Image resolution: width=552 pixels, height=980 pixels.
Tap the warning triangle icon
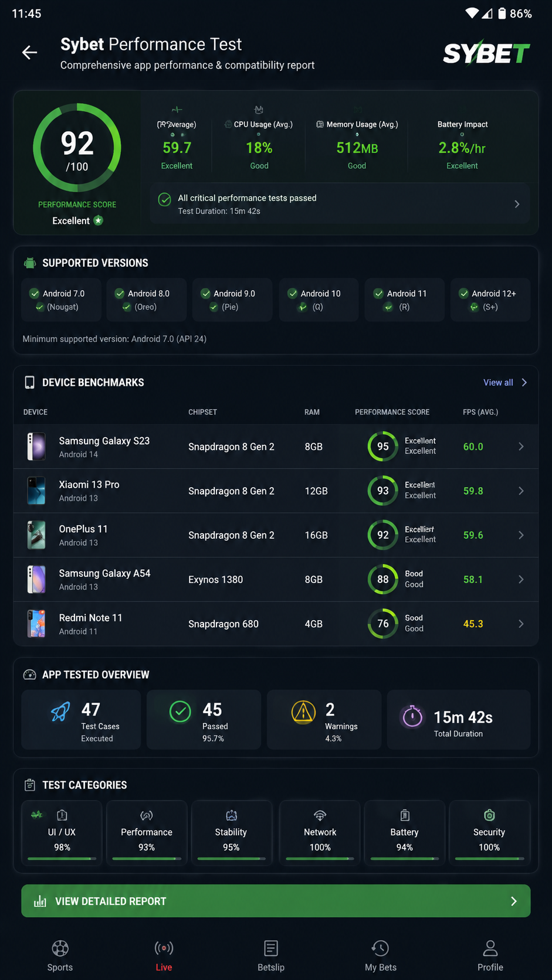[x=303, y=712]
